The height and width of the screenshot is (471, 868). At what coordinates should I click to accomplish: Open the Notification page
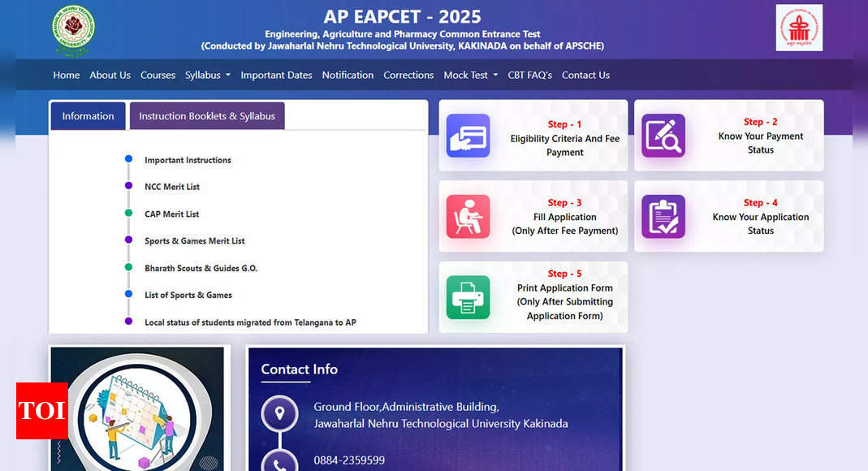pyautogui.click(x=348, y=76)
